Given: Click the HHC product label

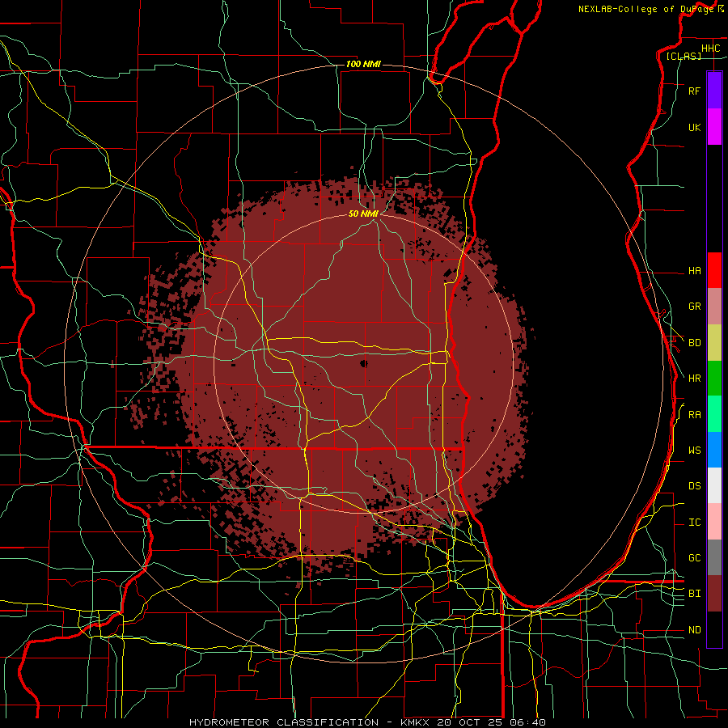Looking at the screenshot, I should [710, 49].
